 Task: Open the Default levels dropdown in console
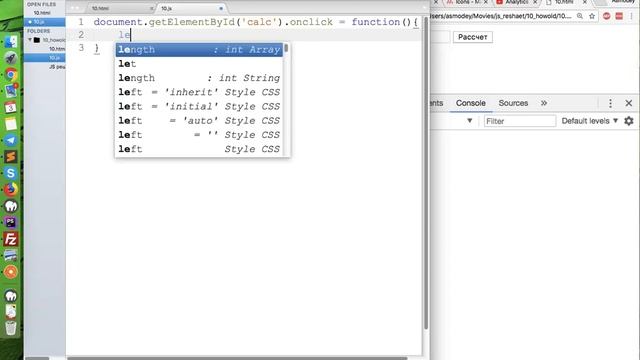tap(589, 121)
